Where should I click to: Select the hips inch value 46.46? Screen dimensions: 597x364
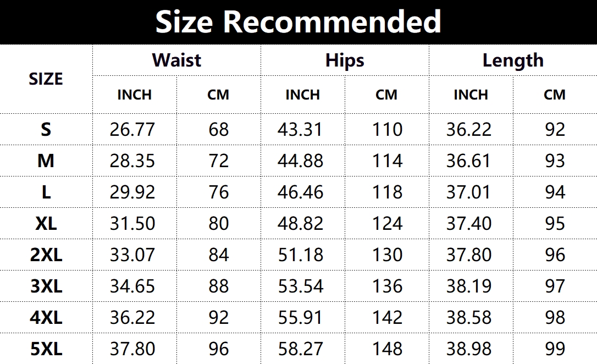point(301,192)
